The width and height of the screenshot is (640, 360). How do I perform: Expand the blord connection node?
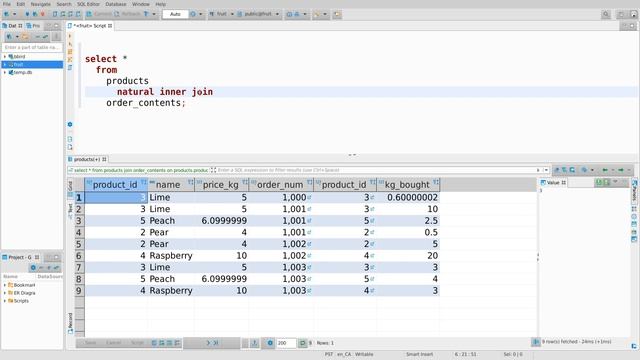(5, 57)
